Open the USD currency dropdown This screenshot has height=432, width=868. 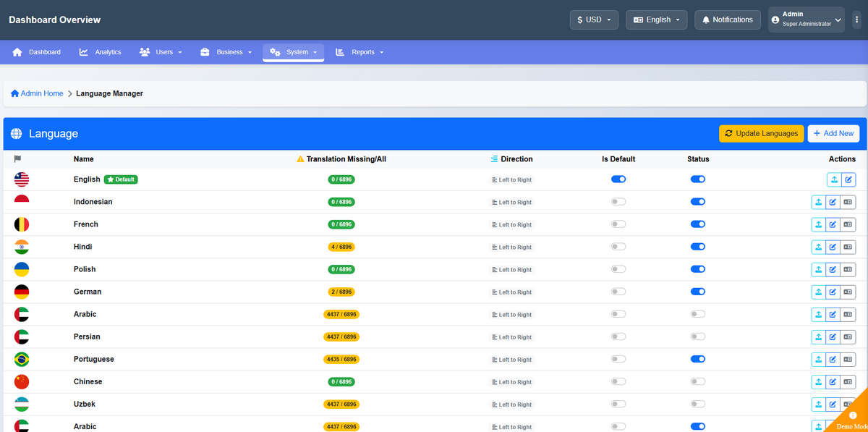(x=594, y=20)
